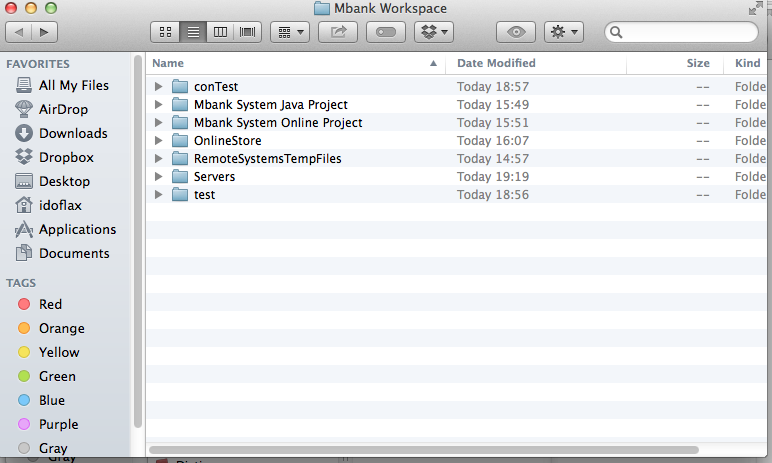Open the Arrange items dropdown
Image resolution: width=772 pixels, height=463 pixels.
tap(289, 32)
